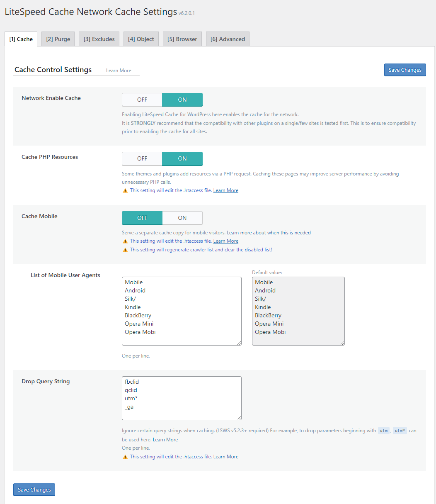Viewport: 436px width, 504px height.
Task: Open the [4] Object tab
Action: (141, 39)
